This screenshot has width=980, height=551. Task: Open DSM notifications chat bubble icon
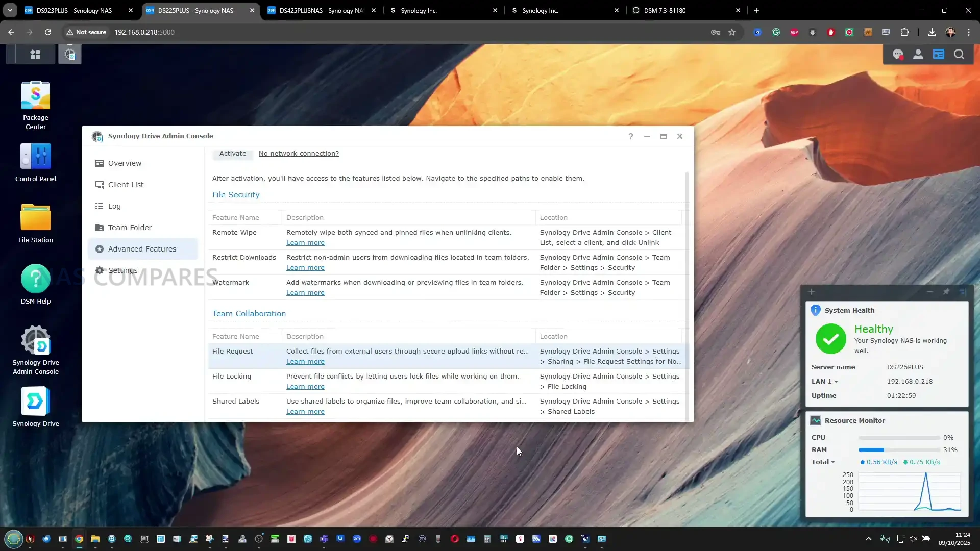(897, 55)
